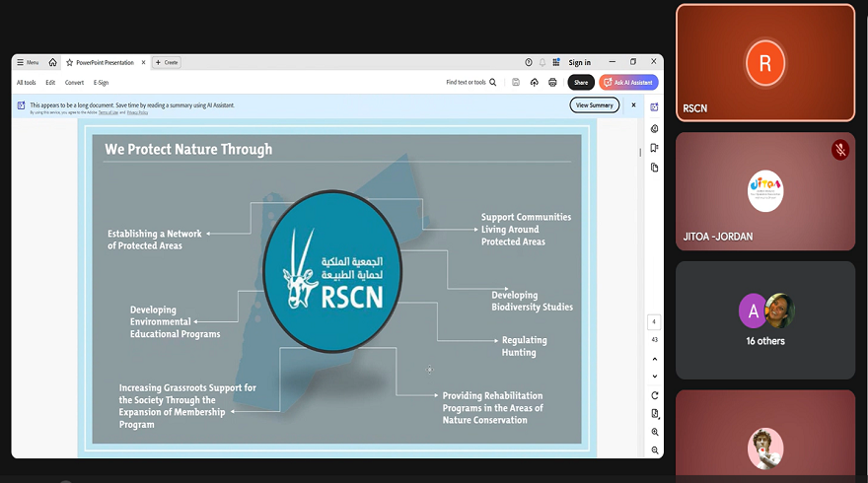Select the JITOA -JORDAN participant tile
Screen dimensions: 868x483
pos(765,191)
